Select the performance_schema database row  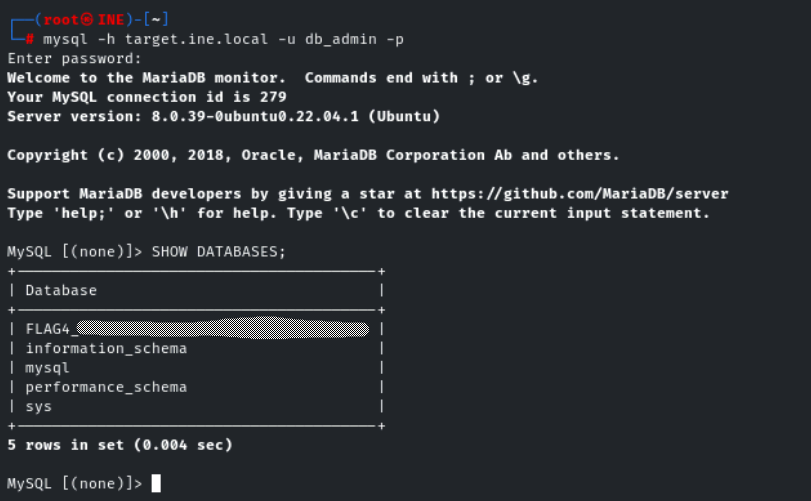(106, 387)
